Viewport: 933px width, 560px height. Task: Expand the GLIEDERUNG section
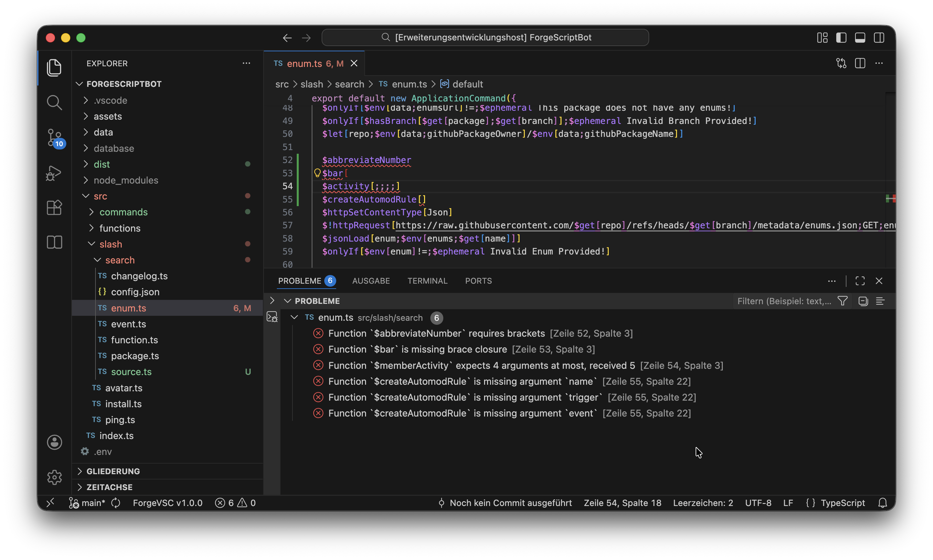point(113,471)
